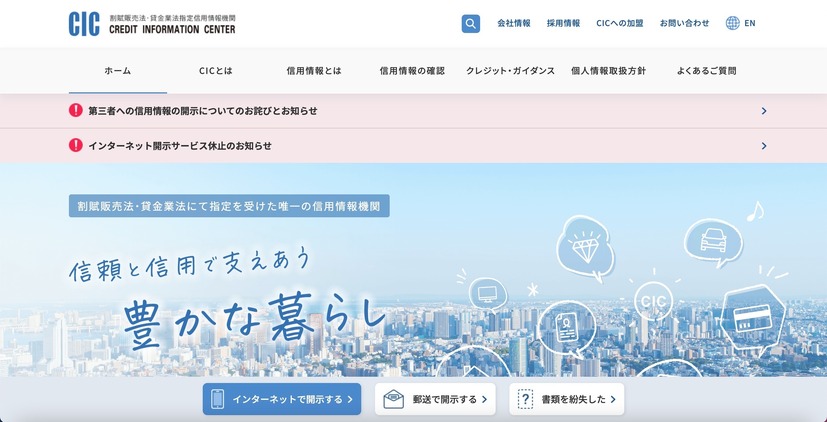Click the envelope icon on mail disclosure button
The width and height of the screenshot is (827, 422).
point(394,399)
